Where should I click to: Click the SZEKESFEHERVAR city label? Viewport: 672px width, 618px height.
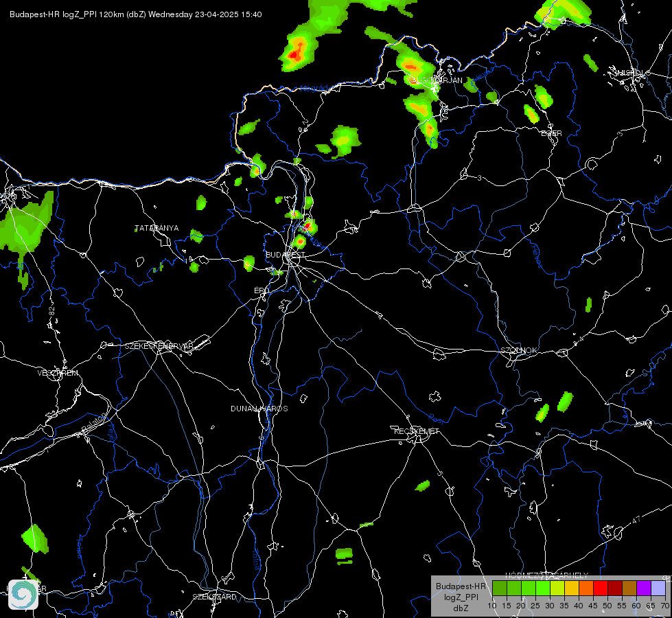(x=159, y=346)
